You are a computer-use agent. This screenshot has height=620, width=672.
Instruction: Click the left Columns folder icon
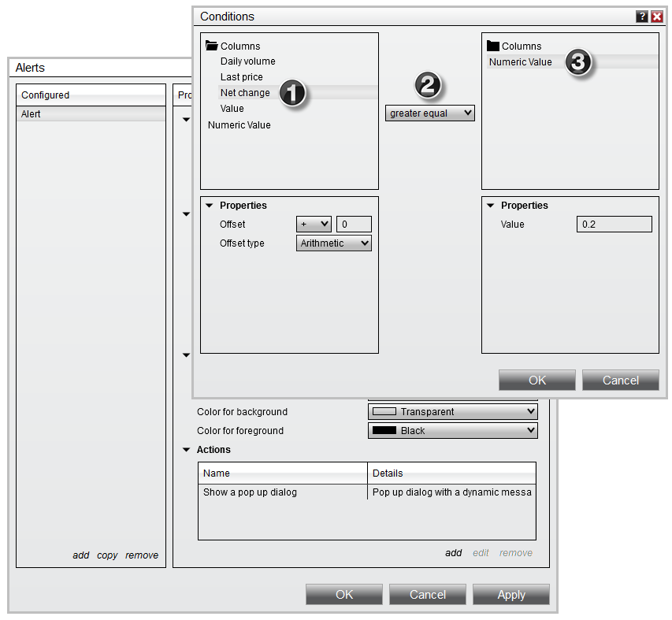tap(211, 46)
